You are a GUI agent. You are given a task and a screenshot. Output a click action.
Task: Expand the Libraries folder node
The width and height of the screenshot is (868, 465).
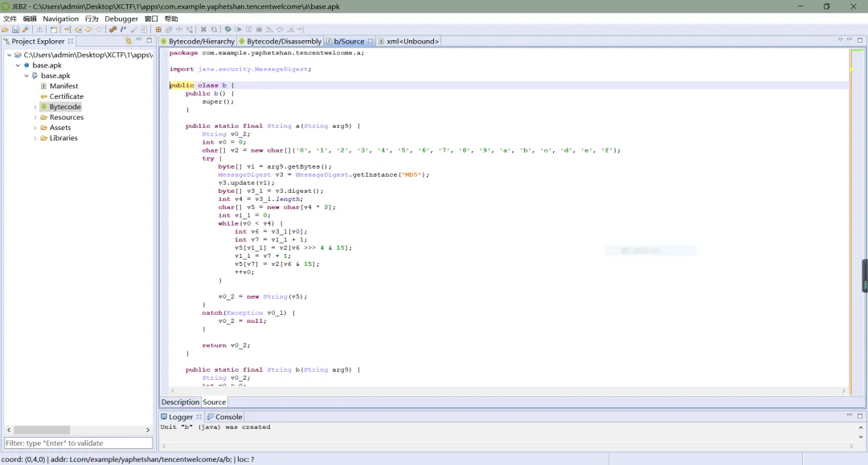(x=35, y=138)
